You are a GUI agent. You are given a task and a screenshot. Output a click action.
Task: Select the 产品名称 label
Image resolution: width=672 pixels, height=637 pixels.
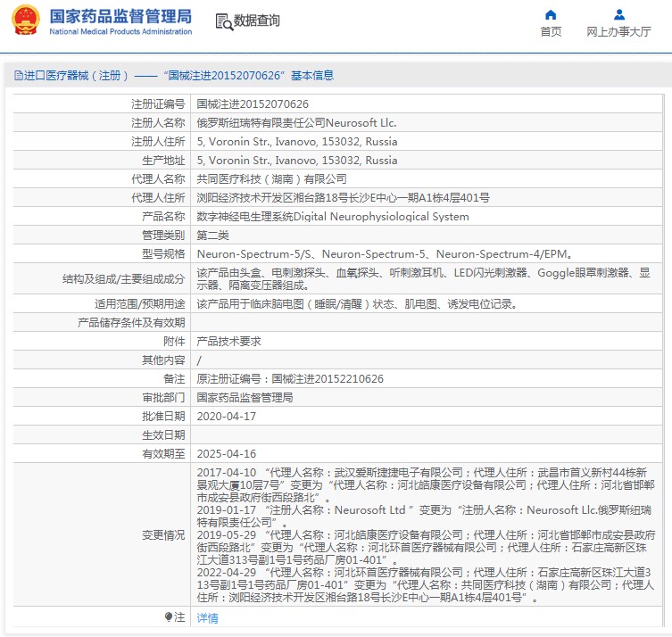tap(163, 217)
